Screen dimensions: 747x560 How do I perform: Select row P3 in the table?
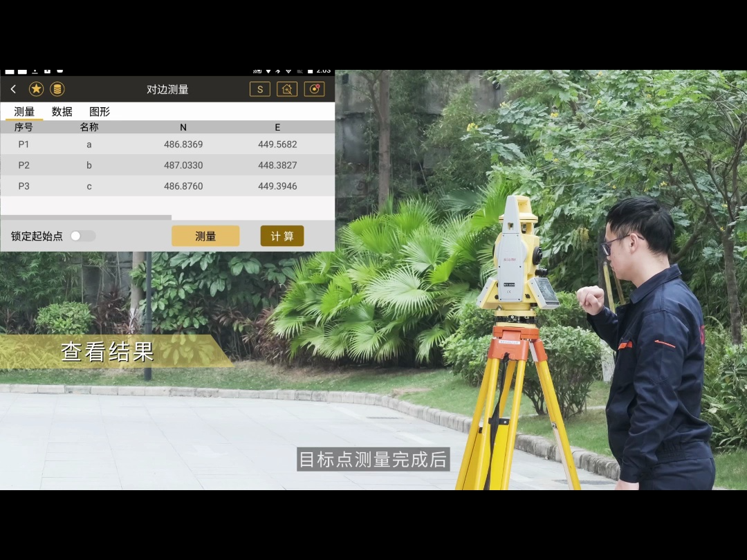[167, 186]
